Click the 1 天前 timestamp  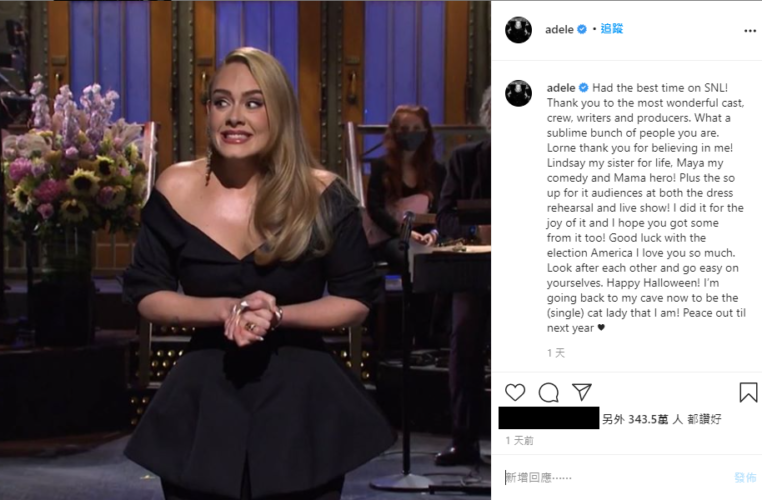click(x=520, y=441)
